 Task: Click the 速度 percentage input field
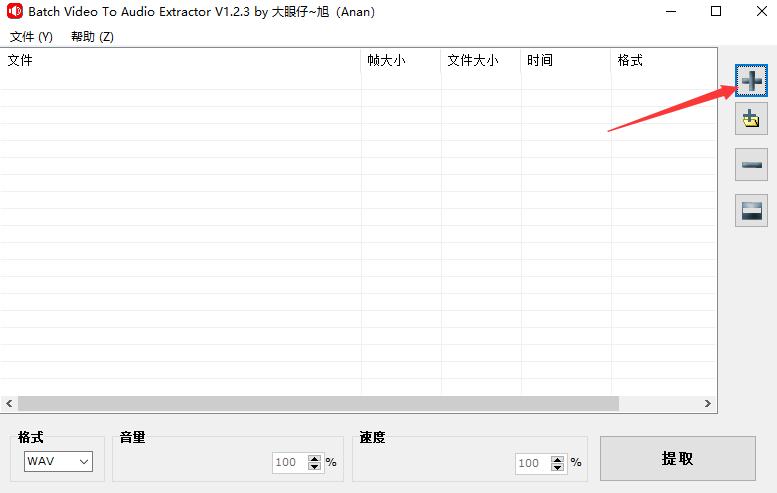pyautogui.click(x=533, y=464)
